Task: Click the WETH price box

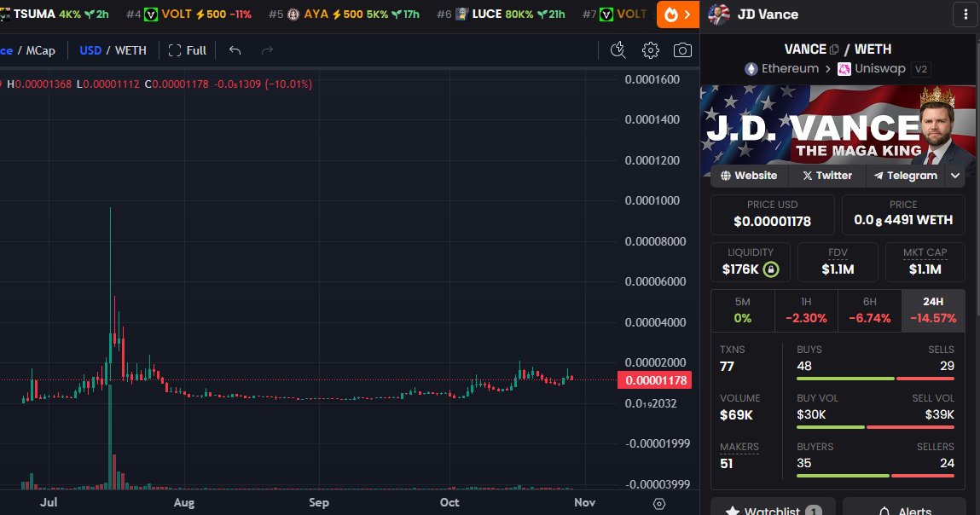Action: [x=903, y=214]
